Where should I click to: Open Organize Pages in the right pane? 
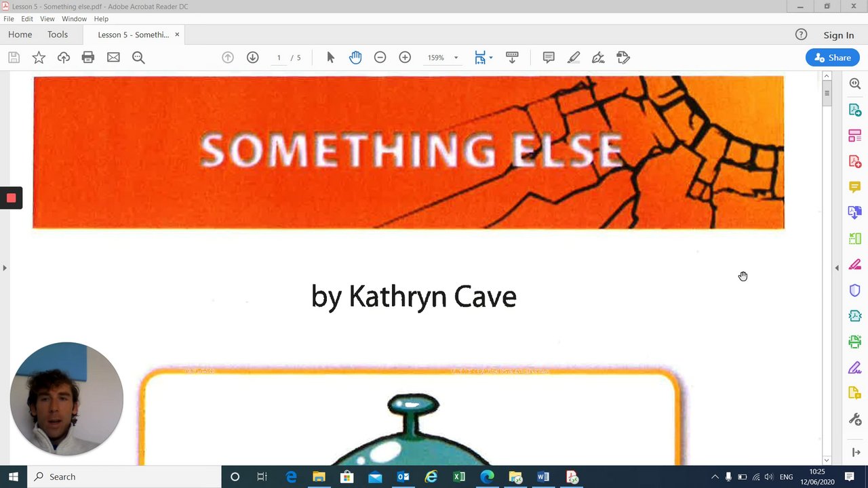(855, 136)
